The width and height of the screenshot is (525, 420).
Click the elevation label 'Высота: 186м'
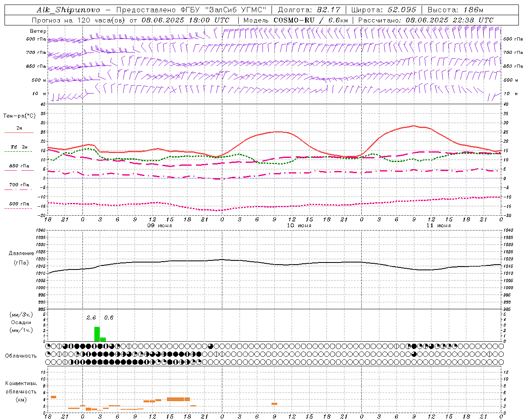(455, 10)
